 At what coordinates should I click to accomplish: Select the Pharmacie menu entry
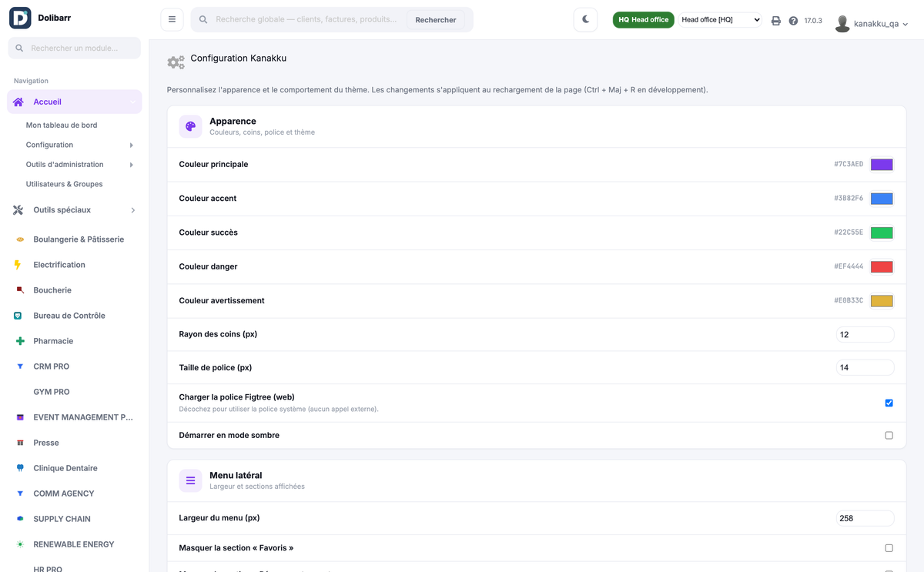(x=53, y=341)
